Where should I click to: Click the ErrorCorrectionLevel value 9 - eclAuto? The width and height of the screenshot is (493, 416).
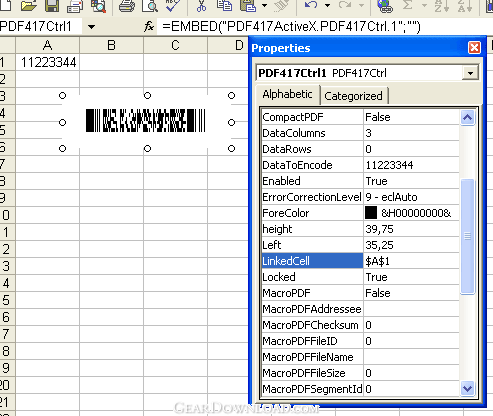pos(391,197)
